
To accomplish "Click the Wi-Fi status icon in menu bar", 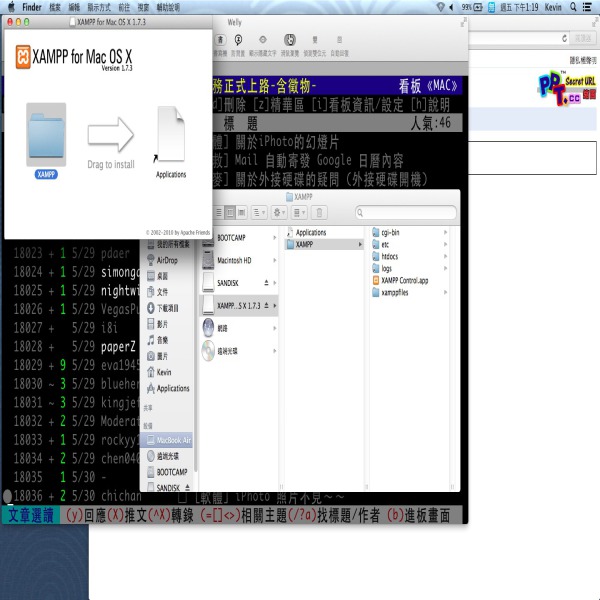I will [x=440, y=7].
